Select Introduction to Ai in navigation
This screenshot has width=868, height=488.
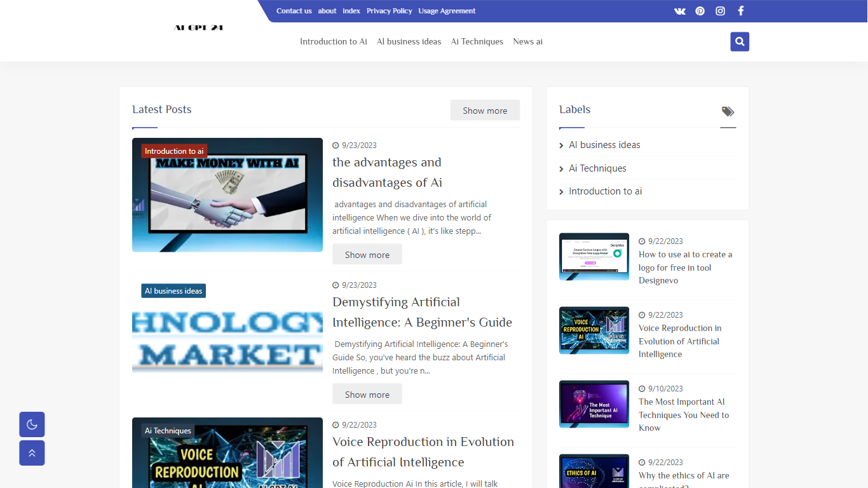[x=333, y=42]
